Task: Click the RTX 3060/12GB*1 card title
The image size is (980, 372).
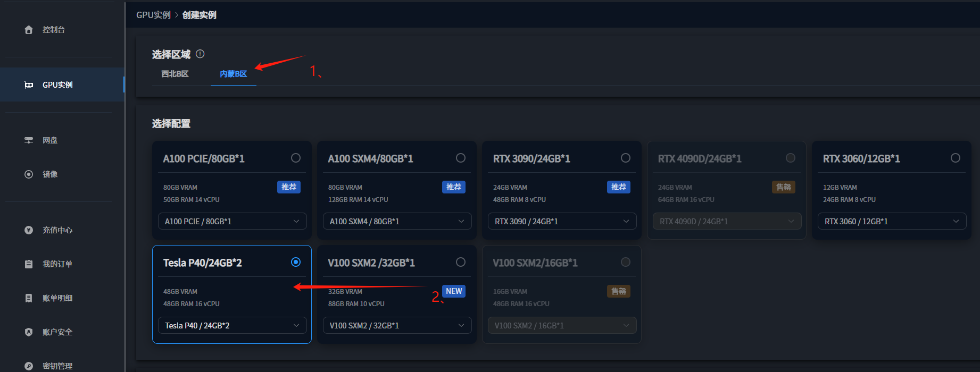Action: click(861, 159)
